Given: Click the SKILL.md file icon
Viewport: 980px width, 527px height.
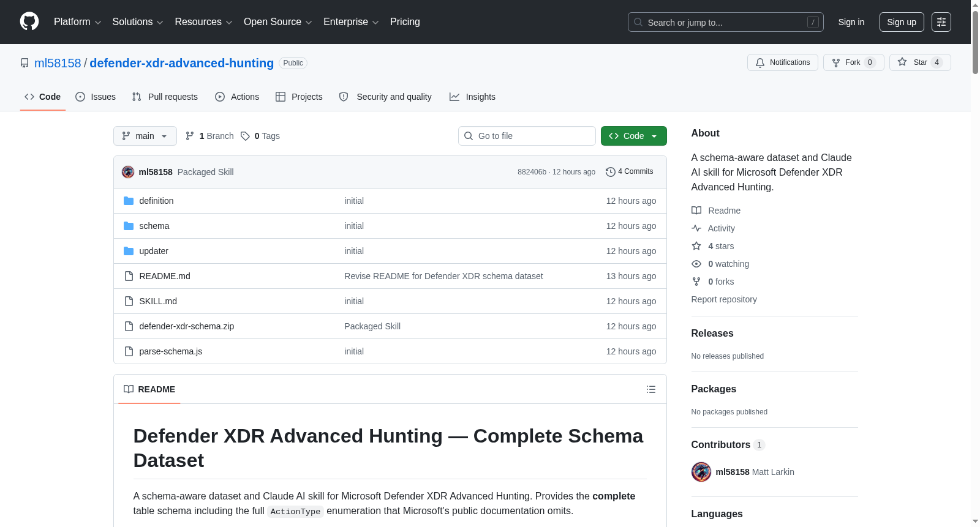Looking at the screenshot, I should point(129,301).
